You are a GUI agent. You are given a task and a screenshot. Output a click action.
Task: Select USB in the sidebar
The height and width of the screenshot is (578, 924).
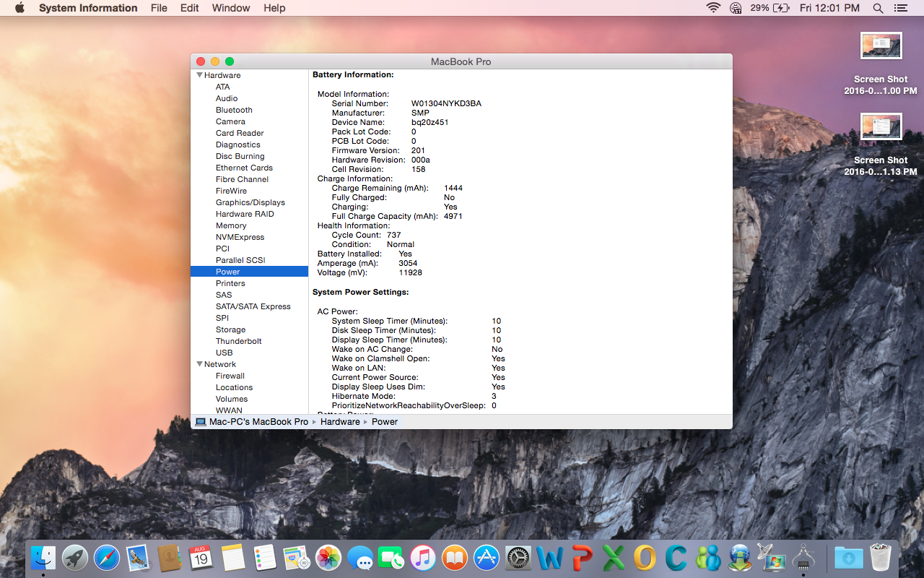224,353
